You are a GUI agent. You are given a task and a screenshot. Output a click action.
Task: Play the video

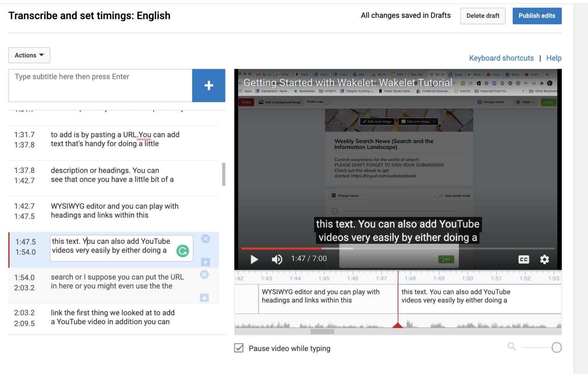254,260
